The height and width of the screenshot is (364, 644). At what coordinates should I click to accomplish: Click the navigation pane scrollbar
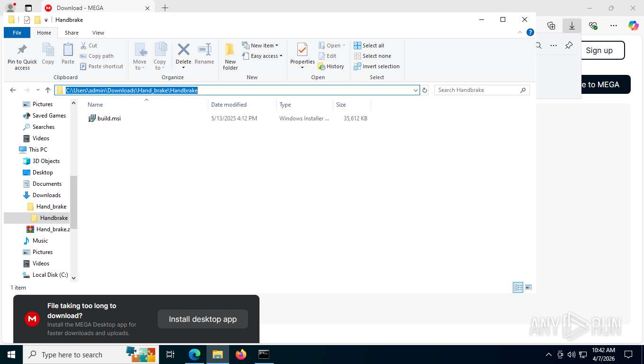pyautogui.click(x=73, y=201)
